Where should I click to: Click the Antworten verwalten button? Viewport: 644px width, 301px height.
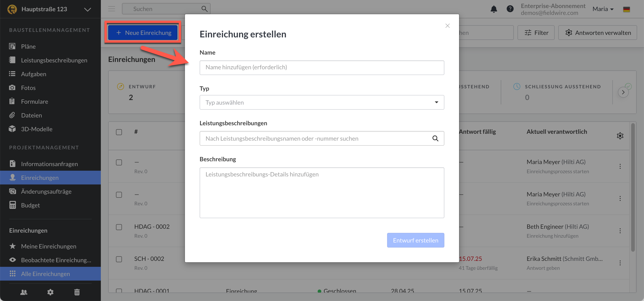597,33
